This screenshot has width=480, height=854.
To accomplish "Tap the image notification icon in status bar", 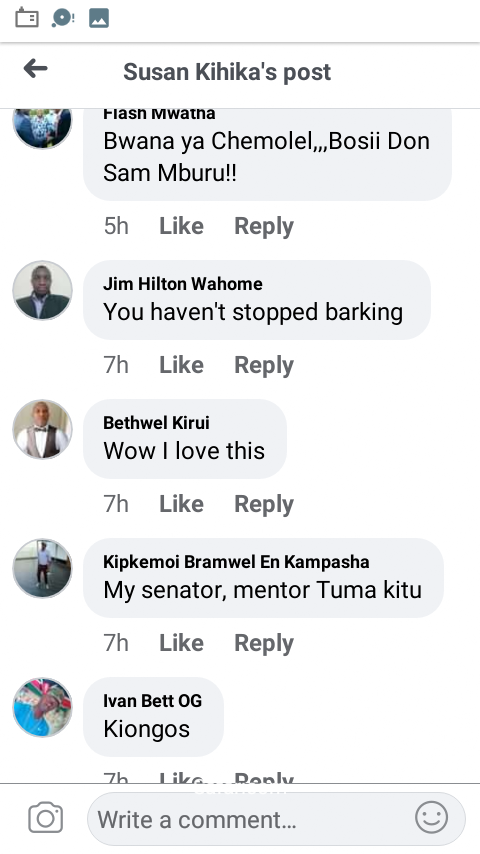I will click(99, 18).
